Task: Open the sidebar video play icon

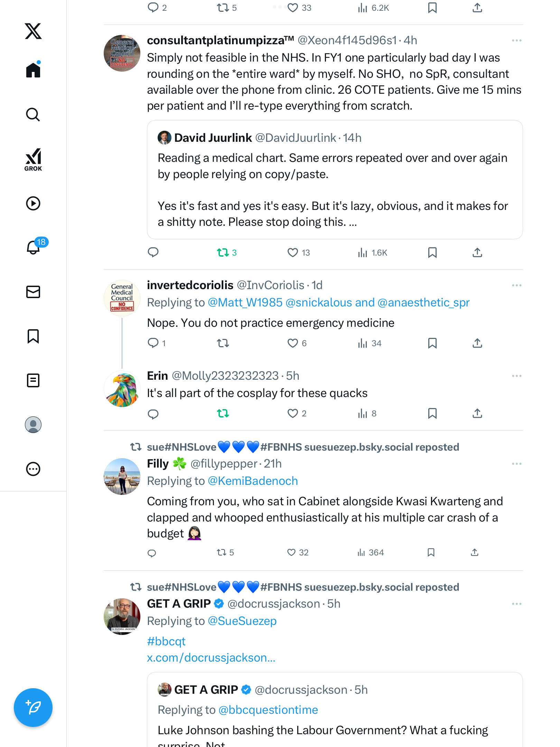Action: pos(33,203)
